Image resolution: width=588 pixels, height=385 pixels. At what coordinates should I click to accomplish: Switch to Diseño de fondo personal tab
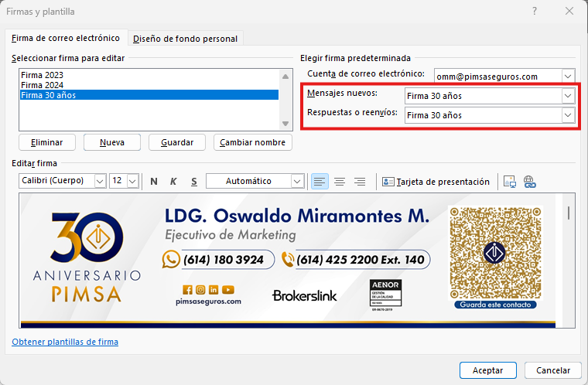pyautogui.click(x=185, y=39)
